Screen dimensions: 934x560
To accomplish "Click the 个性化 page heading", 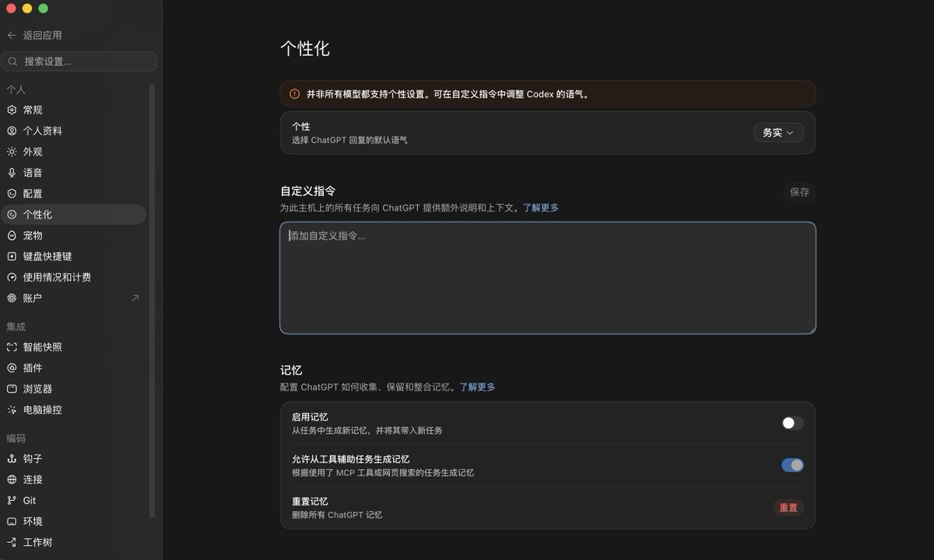I will click(305, 48).
